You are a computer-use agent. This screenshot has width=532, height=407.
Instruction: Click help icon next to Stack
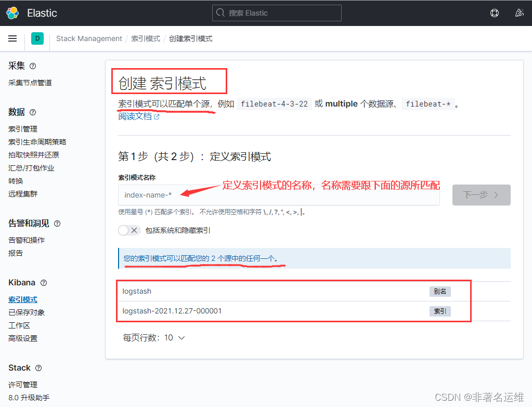[x=38, y=368]
